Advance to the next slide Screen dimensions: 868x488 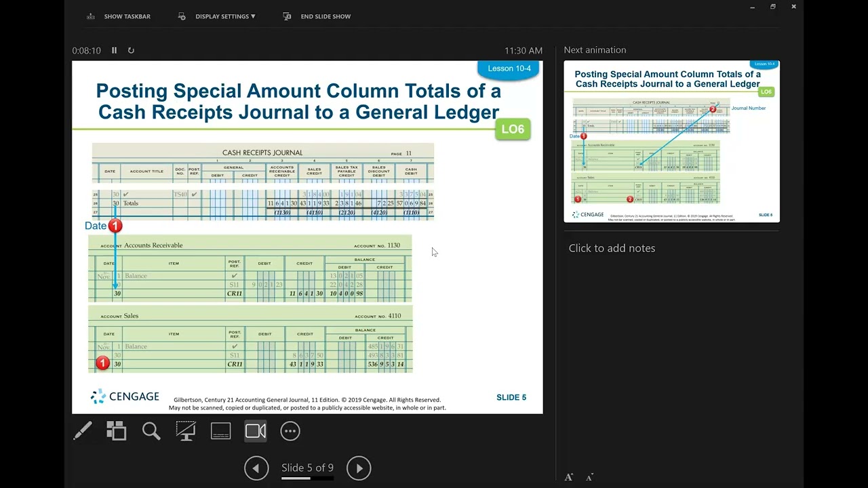tap(359, 468)
